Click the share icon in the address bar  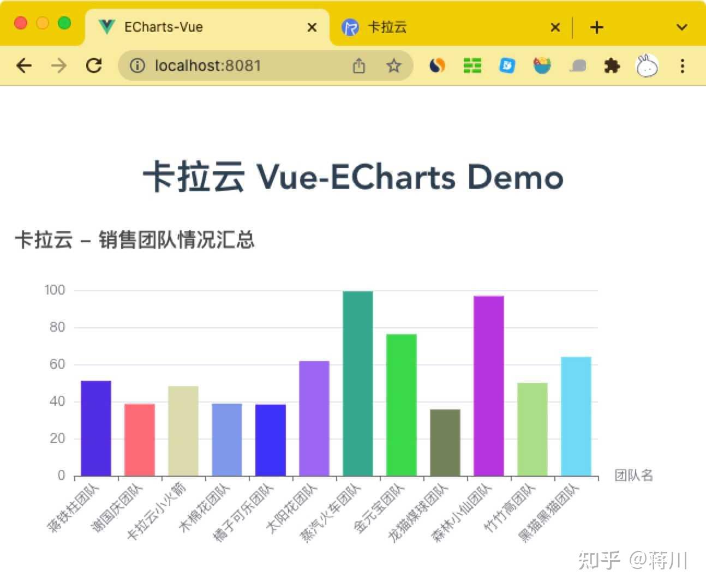[358, 65]
